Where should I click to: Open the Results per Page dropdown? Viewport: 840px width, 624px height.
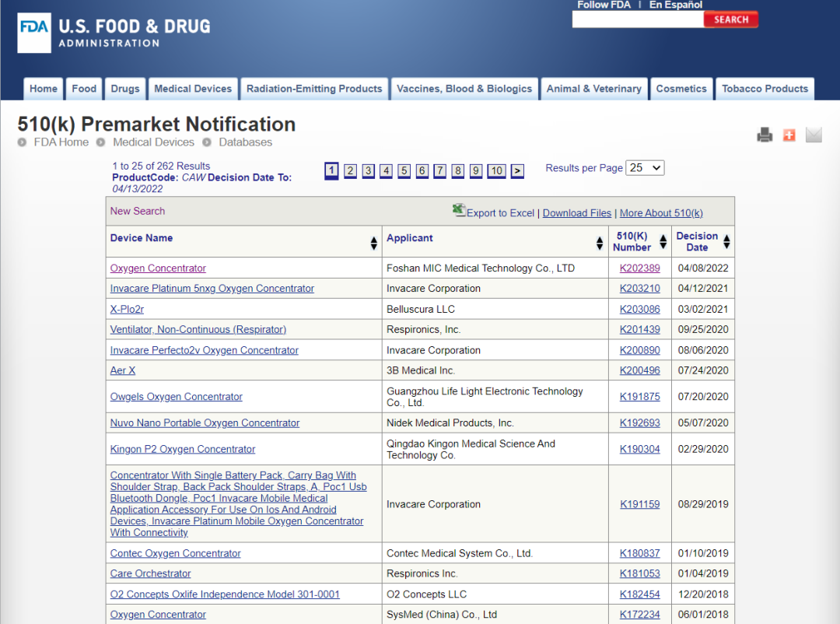coord(645,168)
